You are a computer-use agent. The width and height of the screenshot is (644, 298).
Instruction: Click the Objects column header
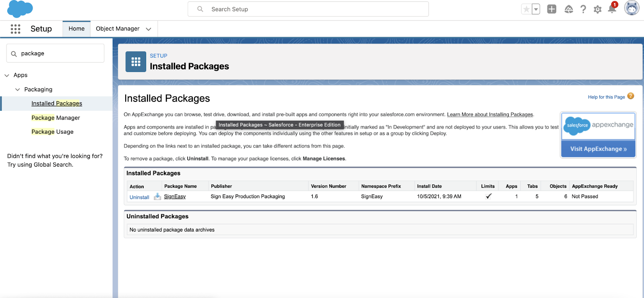pyautogui.click(x=558, y=186)
